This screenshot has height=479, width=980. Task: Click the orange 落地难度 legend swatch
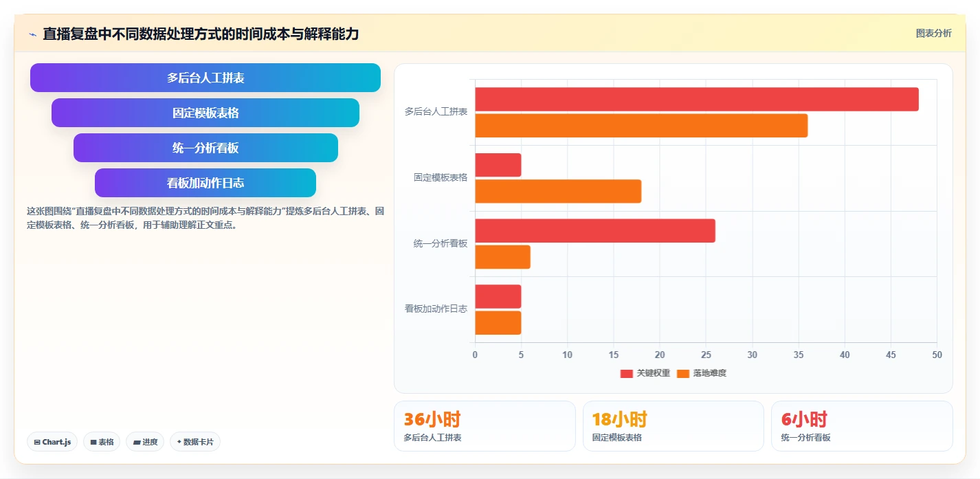pyautogui.click(x=683, y=374)
